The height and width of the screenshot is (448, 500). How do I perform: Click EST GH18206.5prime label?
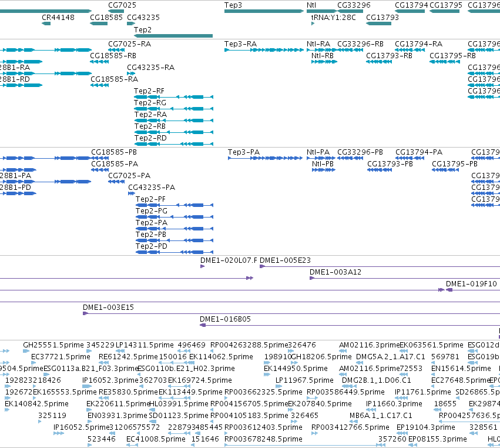click(321, 356)
